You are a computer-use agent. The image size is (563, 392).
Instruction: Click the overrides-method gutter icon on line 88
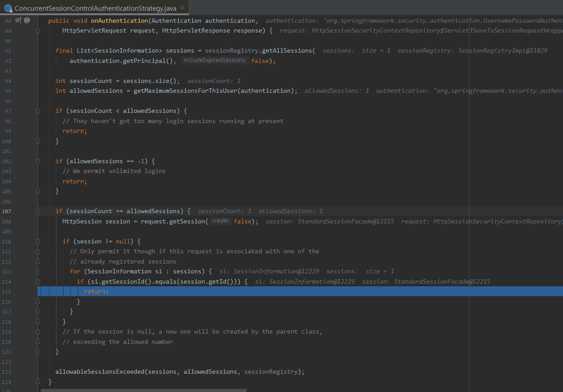point(18,21)
